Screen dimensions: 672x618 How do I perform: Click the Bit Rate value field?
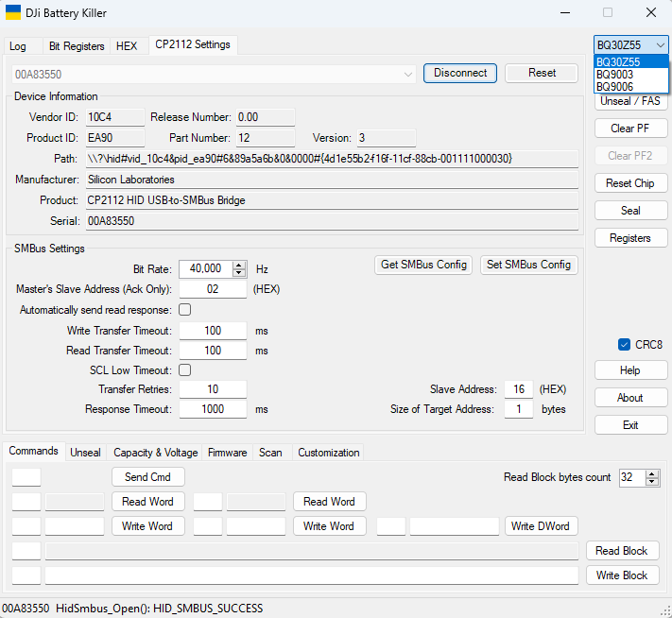[x=206, y=268]
